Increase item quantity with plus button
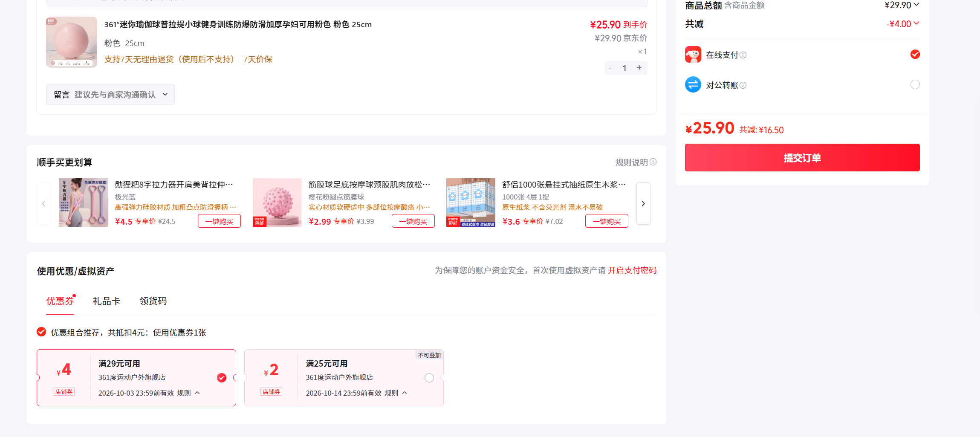980x437 pixels. tap(639, 68)
